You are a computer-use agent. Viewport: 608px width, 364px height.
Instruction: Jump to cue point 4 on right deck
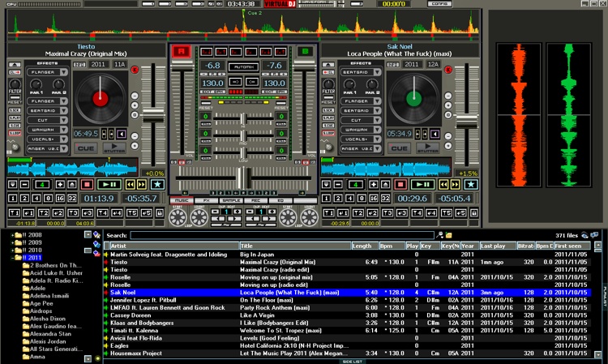[x=430, y=213]
